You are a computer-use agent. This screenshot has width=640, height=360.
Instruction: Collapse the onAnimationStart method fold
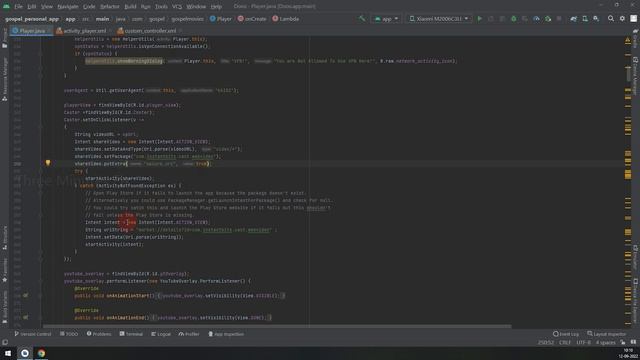(40, 296)
